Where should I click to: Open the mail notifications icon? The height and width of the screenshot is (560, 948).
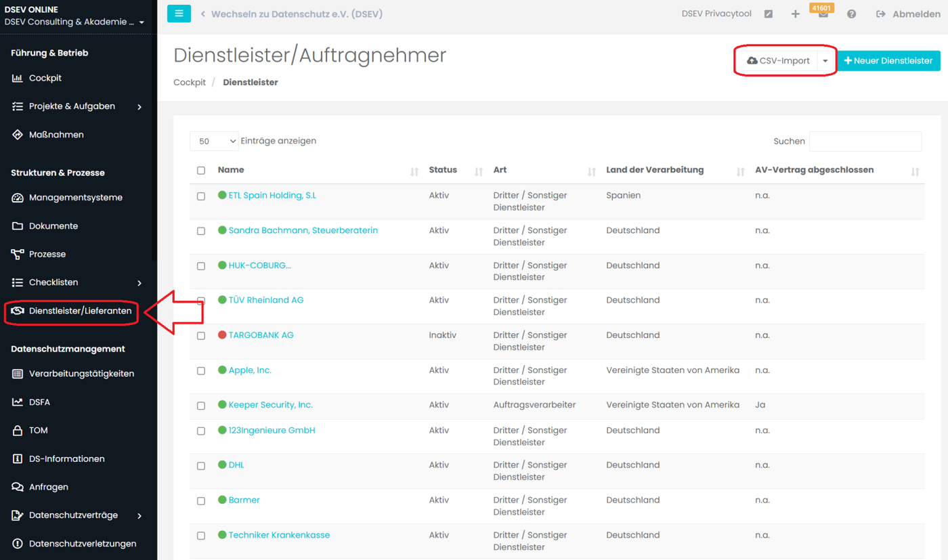[x=823, y=15]
